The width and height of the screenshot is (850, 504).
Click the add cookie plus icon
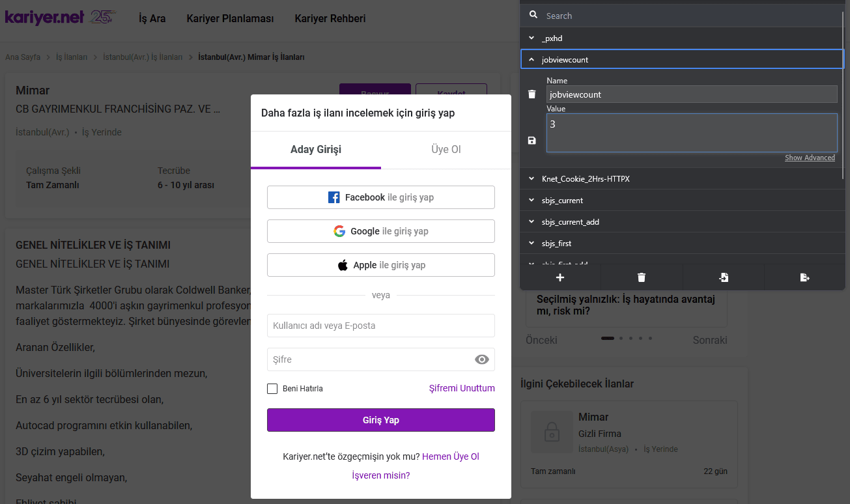[560, 277]
